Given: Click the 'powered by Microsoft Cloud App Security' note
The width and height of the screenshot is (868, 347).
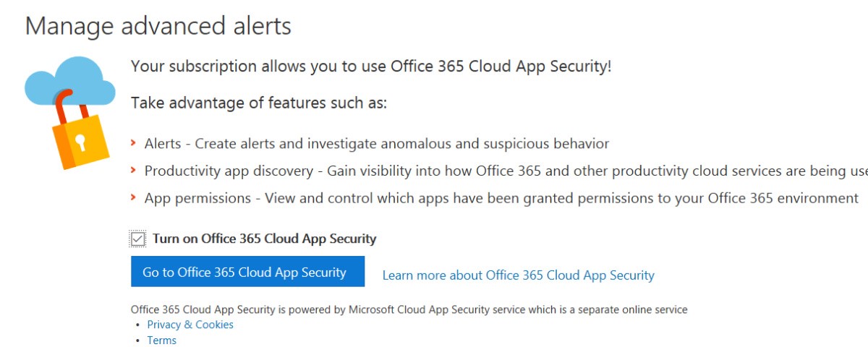Looking at the screenshot, I should tap(409, 309).
